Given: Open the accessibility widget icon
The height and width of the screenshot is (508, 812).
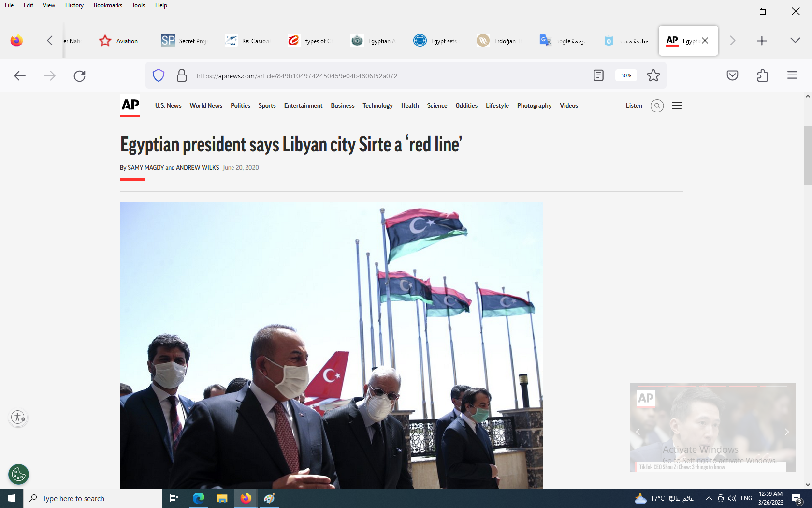Looking at the screenshot, I should [18, 417].
